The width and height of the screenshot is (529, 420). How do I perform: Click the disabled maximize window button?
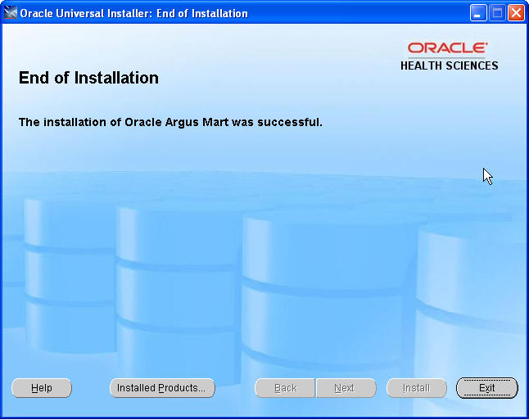point(497,13)
